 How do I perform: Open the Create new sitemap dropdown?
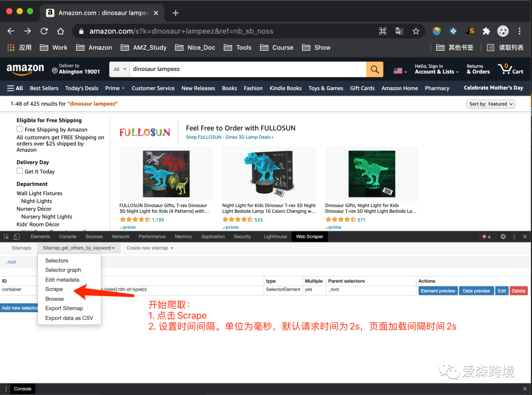tap(150, 248)
